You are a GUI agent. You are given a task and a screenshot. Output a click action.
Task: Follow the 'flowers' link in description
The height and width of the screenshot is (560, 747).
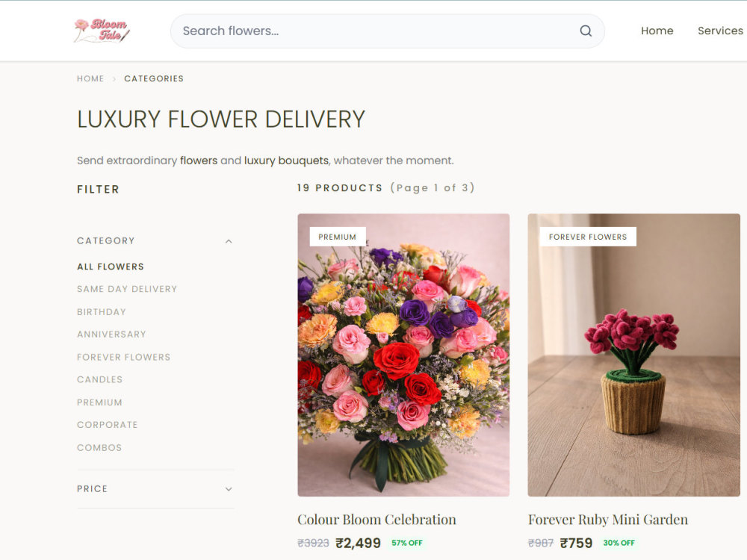click(199, 161)
